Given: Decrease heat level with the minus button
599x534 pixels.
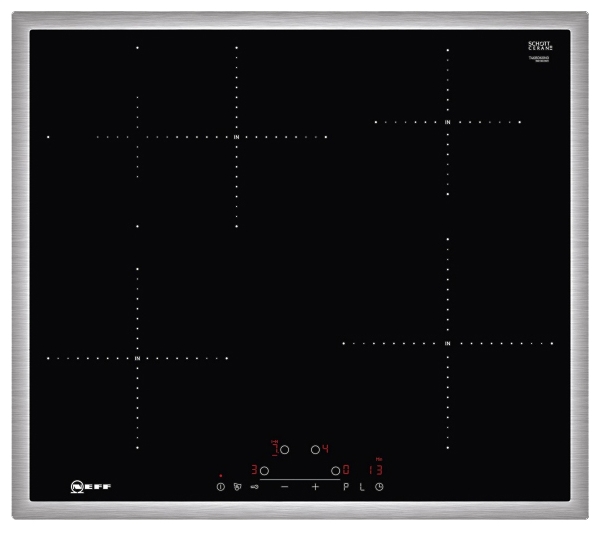Looking at the screenshot, I should pyautogui.click(x=285, y=487).
